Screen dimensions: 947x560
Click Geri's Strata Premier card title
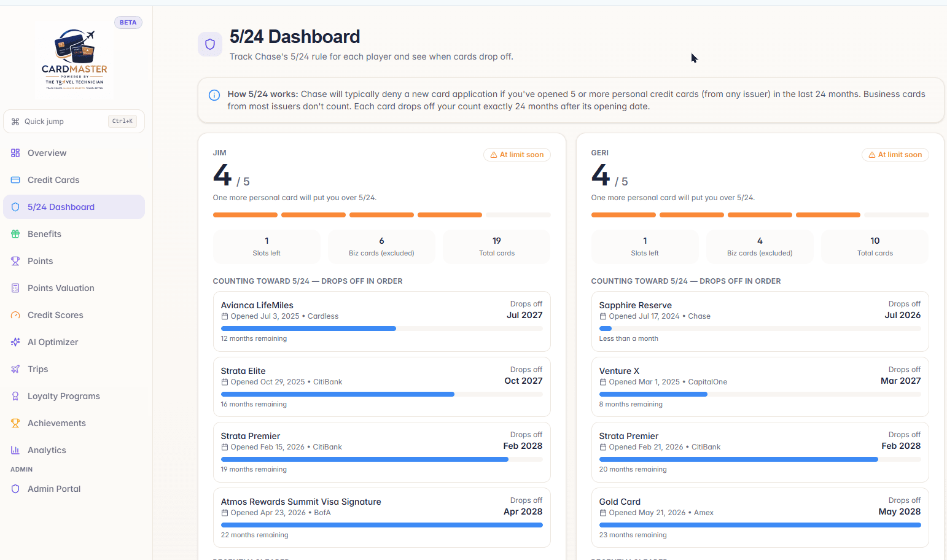tap(629, 436)
